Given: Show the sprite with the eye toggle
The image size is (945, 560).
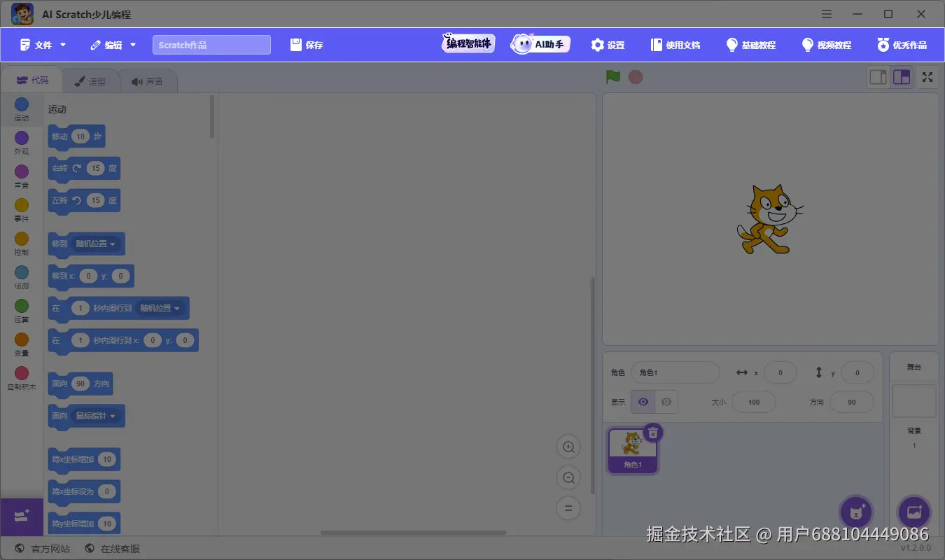Looking at the screenshot, I should click(x=643, y=401).
